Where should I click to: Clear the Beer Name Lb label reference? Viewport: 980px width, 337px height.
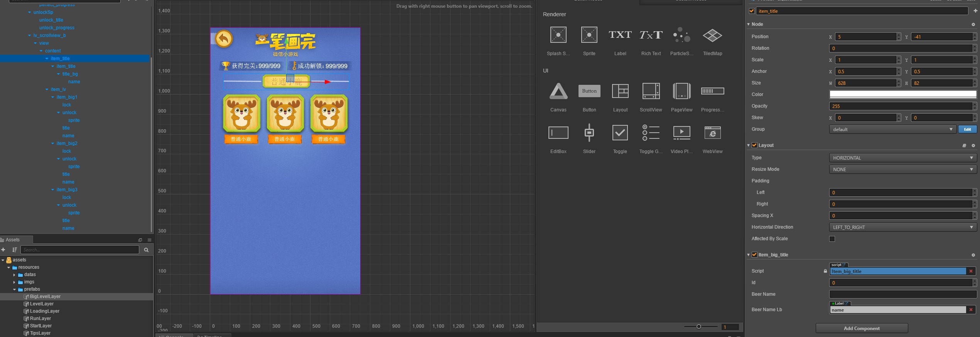[x=971, y=310]
